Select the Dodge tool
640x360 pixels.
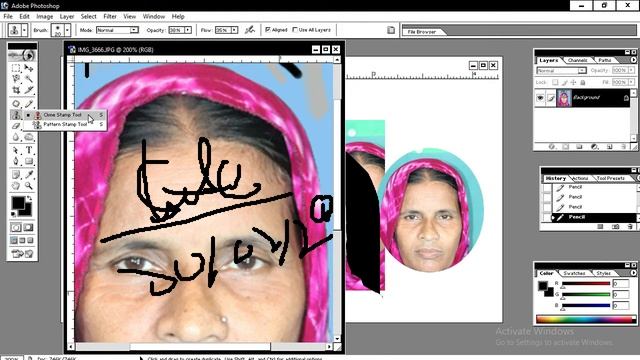29,137
